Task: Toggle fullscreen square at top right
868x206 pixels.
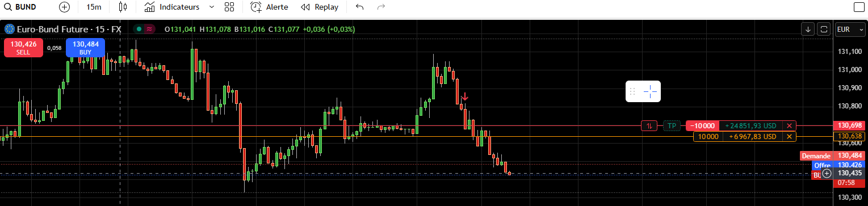Action: click(858, 7)
